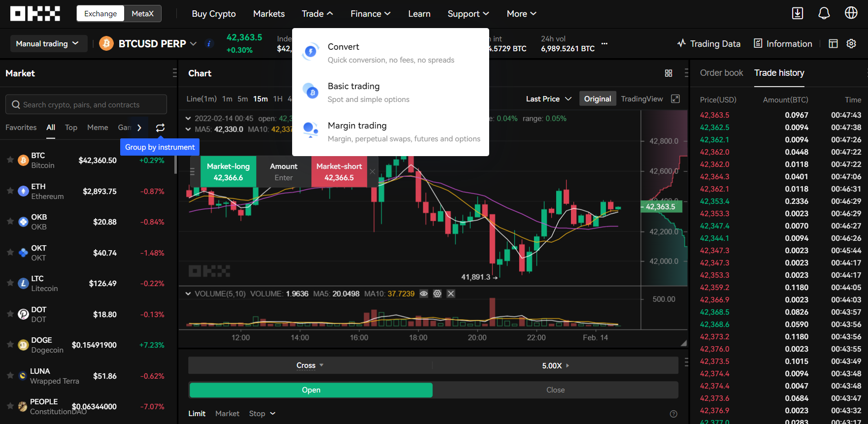This screenshot has height=424, width=868.
Task: Open the More menu
Action: (x=522, y=14)
